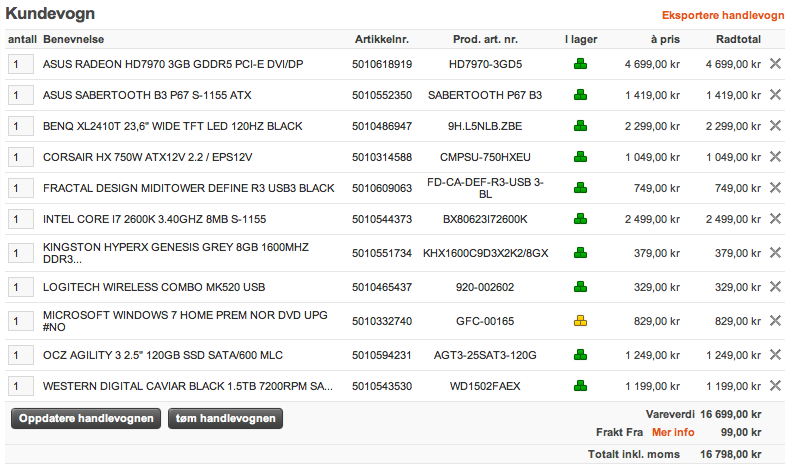Click total 16 798,00 kr incl. moms
Image resolution: width=800 pixels, height=469 pixels.
click(x=730, y=454)
